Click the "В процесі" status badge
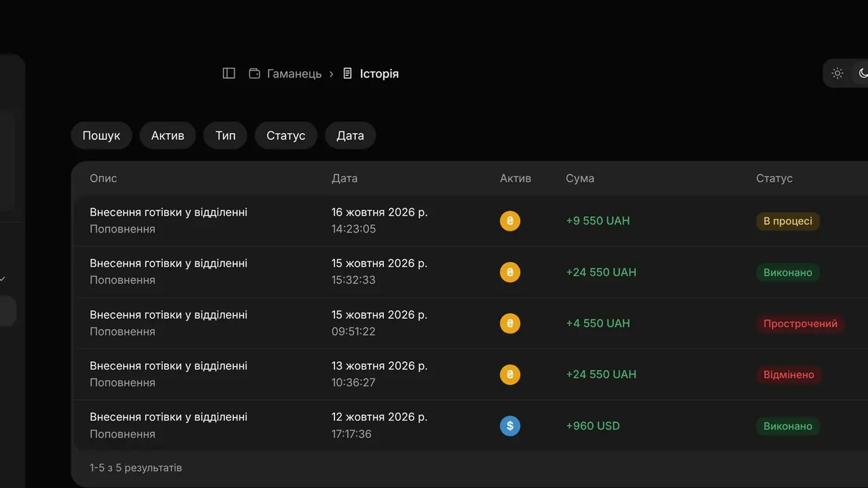The image size is (868, 488). click(788, 221)
